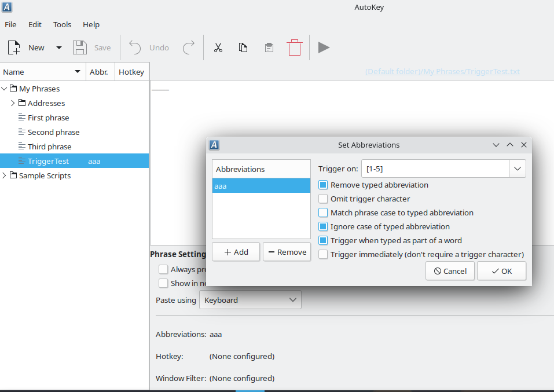Click the Save icon in the toolbar
Screen dimensions: 554x392
click(80, 47)
